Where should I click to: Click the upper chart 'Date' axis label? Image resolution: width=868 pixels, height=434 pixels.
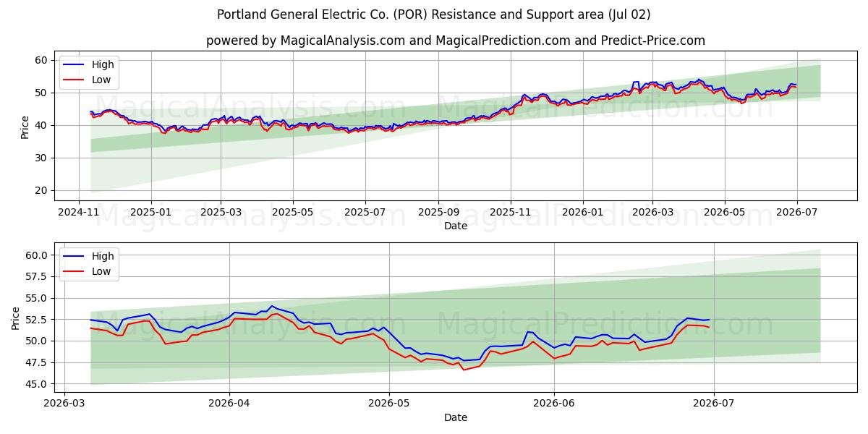(x=456, y=226)
